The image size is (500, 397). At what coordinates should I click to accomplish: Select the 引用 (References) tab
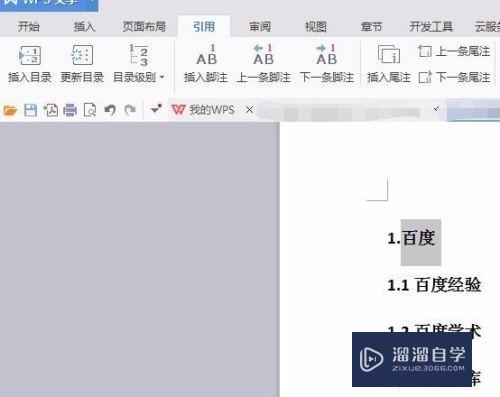204,26
